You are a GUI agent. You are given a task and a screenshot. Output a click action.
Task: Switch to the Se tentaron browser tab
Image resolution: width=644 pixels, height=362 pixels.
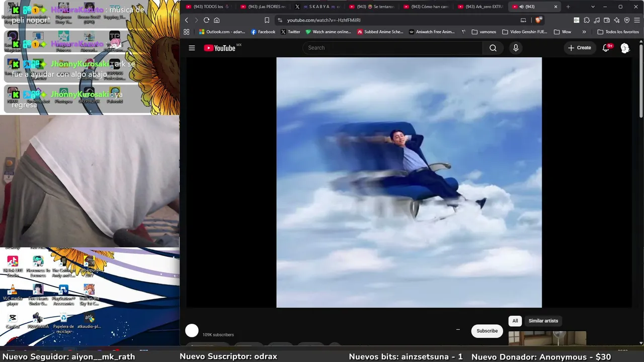[372, 7]
